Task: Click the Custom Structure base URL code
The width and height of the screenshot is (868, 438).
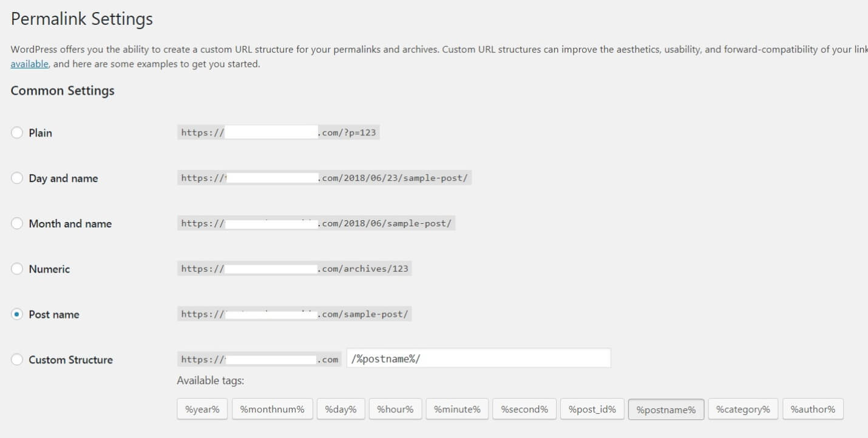Action: click(x=260, y=359)
